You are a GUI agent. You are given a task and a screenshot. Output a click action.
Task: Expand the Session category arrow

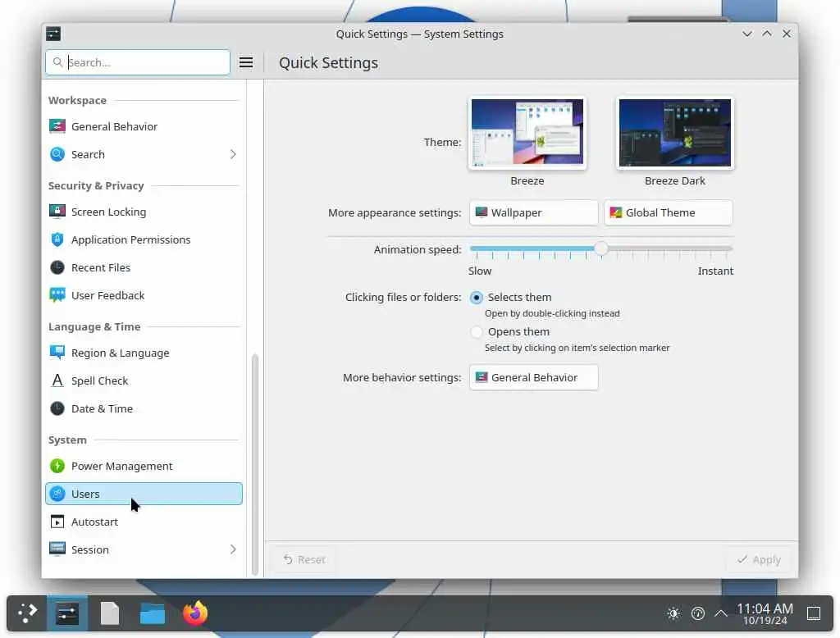pos(233,549)
